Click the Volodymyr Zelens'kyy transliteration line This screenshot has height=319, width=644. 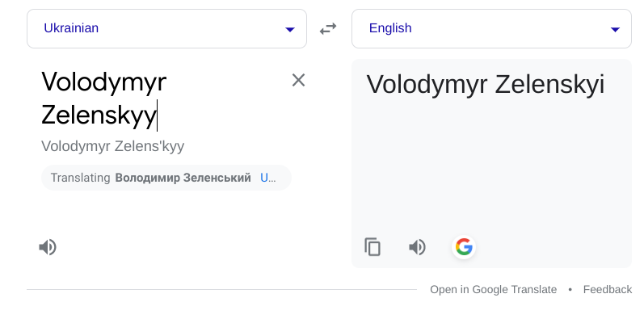[x=113, y=146]
